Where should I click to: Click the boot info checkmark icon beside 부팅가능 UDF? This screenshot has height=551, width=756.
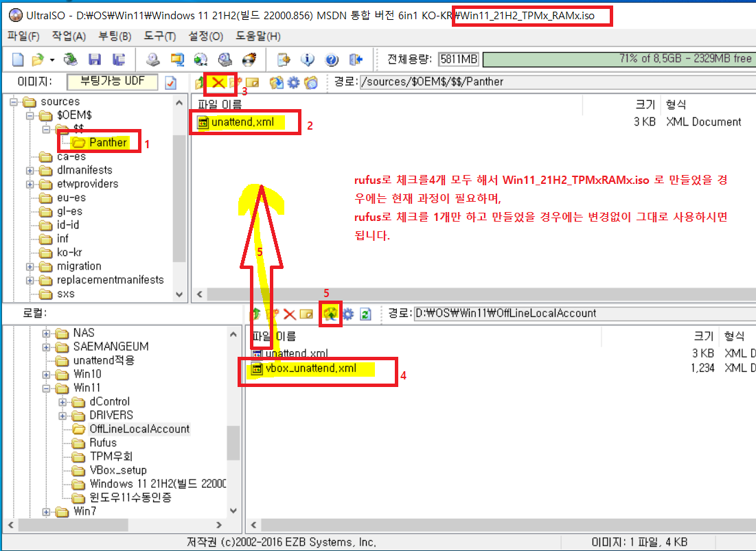[x=171, y=83]
